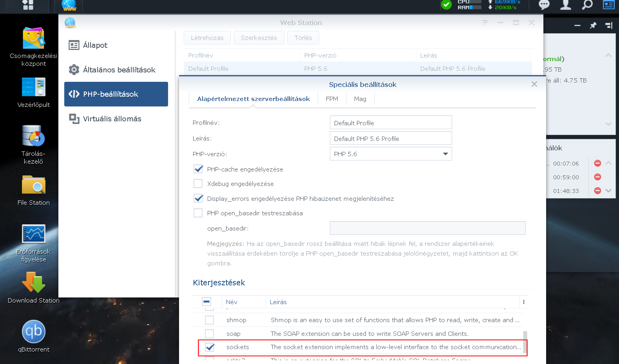The image size is (619, 364).
Task: Open File Station from the desktop
Action: coord(33,186)
